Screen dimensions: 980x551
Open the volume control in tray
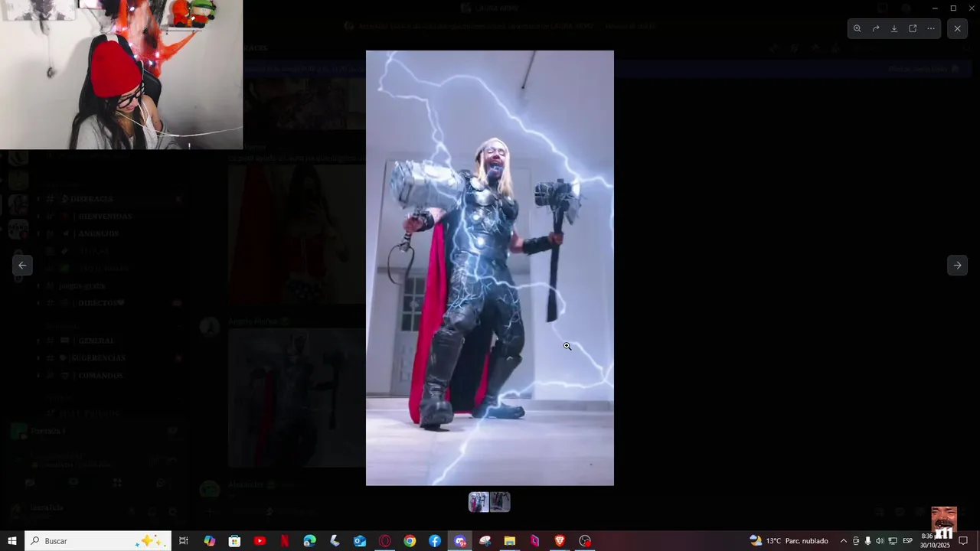(x=880, y=541)
